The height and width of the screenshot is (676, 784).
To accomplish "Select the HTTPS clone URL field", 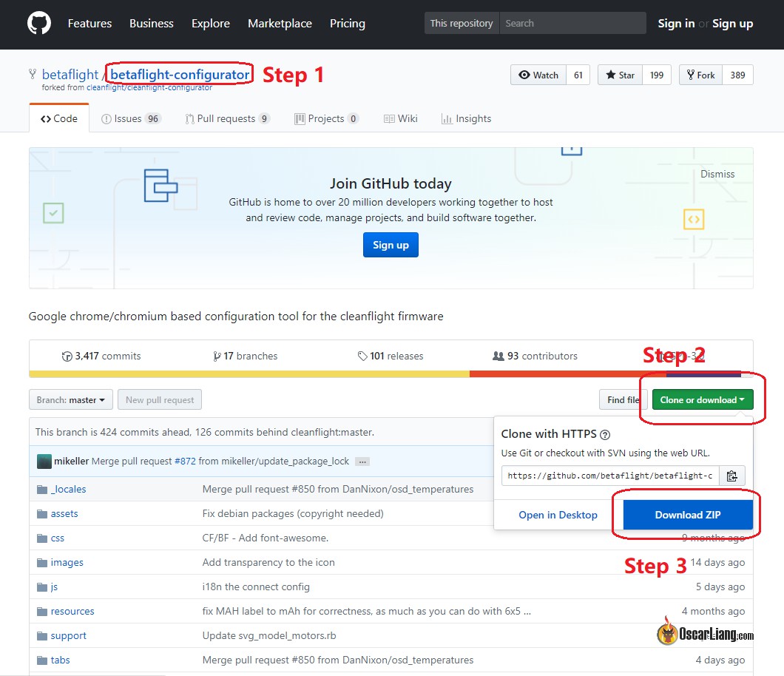I will click(610, 476).
